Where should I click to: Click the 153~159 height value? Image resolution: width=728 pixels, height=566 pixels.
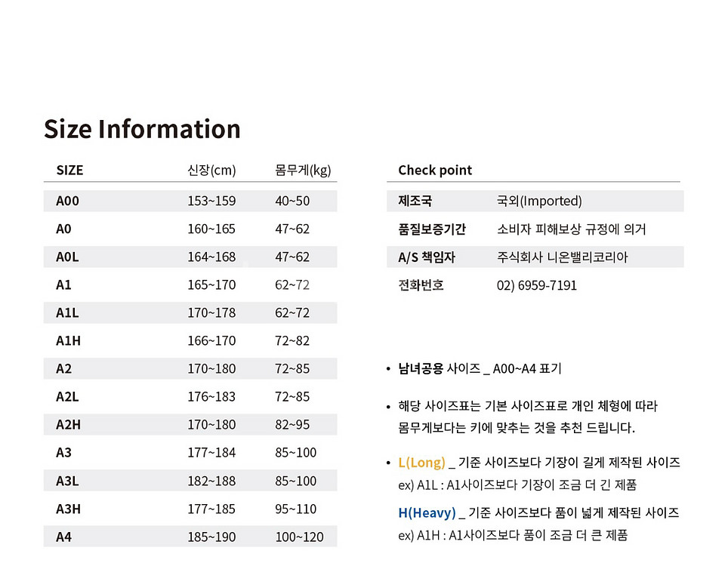coord(211,201)
